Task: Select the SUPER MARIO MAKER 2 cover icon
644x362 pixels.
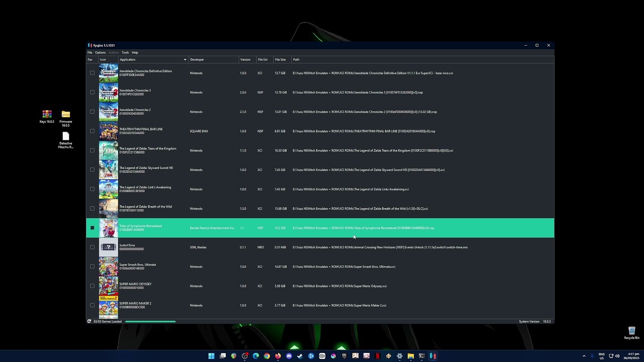Action: pos(108,305)
